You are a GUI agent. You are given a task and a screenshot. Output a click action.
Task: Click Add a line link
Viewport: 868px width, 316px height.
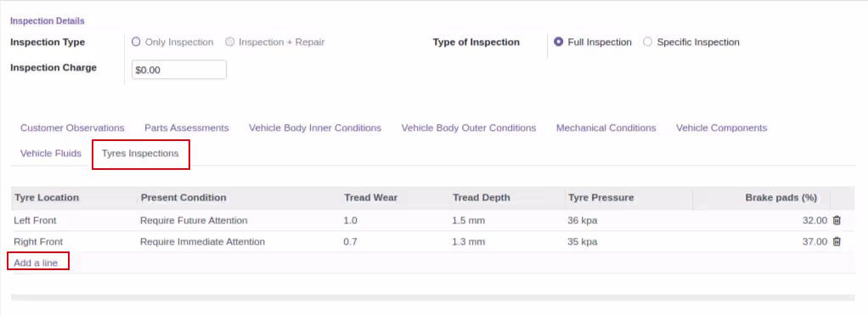pyautogui.click(x=36, y=262)
